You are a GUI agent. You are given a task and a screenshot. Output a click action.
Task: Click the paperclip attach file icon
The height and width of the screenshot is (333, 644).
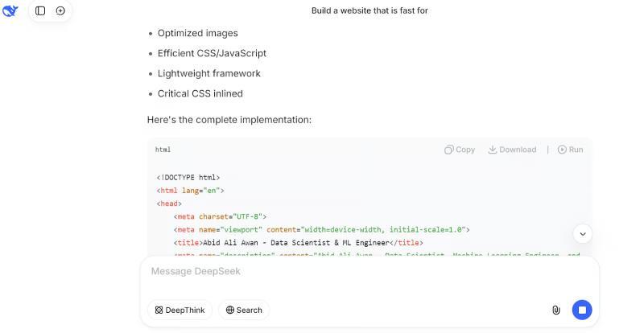click(x=555, y=310)
